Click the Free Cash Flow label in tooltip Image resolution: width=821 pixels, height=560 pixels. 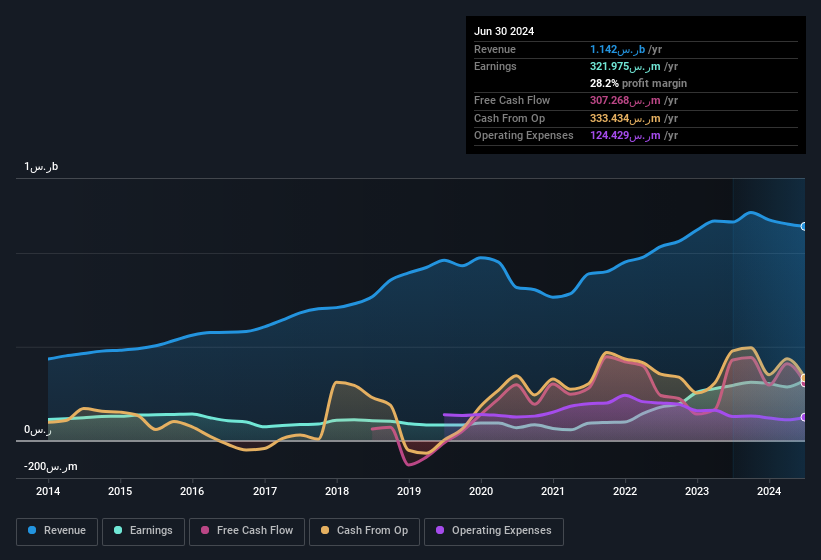point(512,100)
